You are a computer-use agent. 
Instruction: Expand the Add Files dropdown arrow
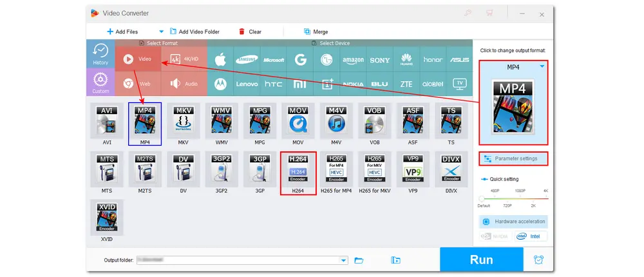pos(162,32)
